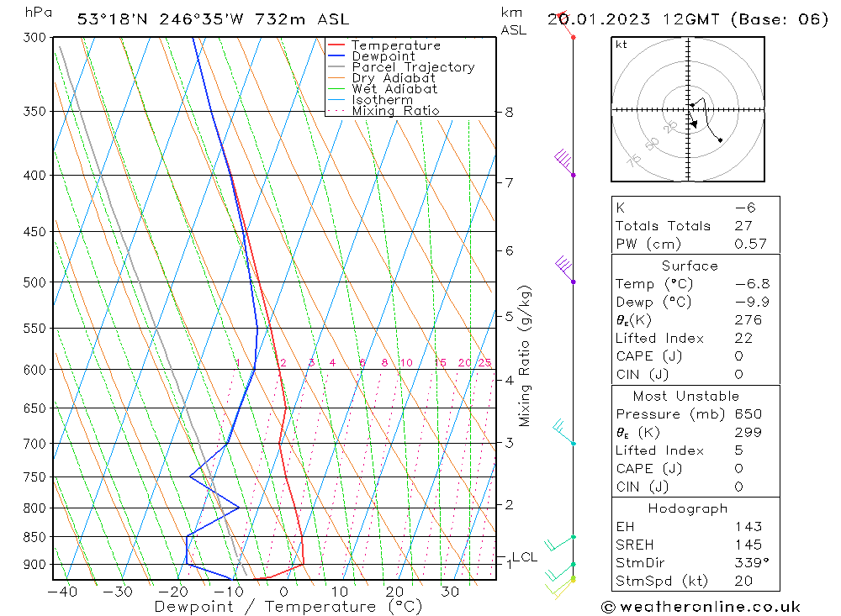Click the -40 temperature axis label
This screenshot has height=616, width=841.
63,592
